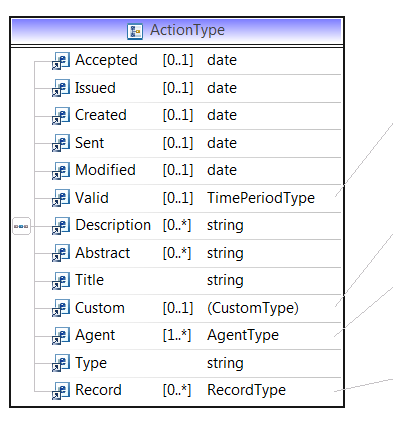Click the element icon next to Title
393x427 pixels.
pos(61,280)
